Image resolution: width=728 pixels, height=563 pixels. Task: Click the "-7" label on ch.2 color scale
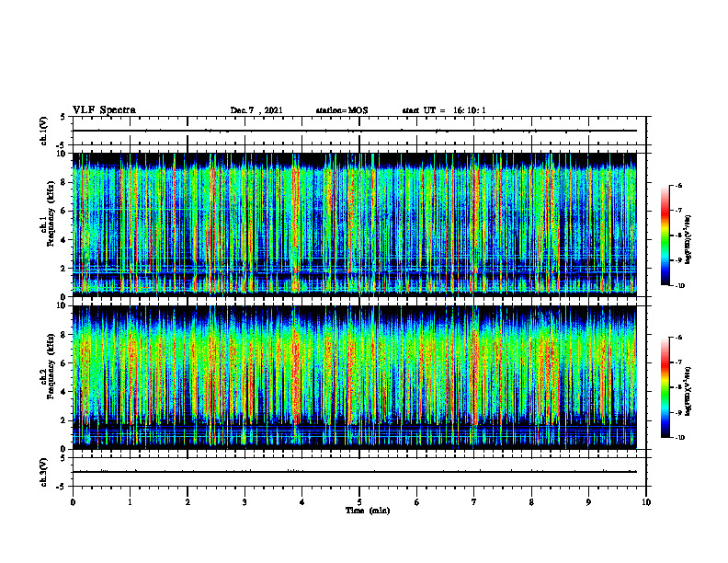(678, 362)
